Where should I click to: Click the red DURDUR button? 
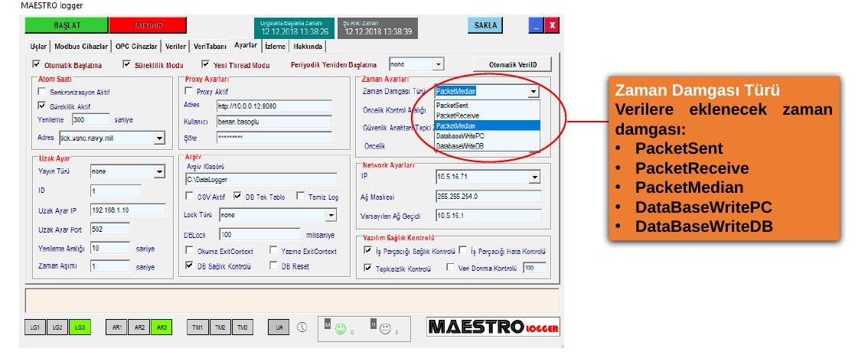pos(148,25)
